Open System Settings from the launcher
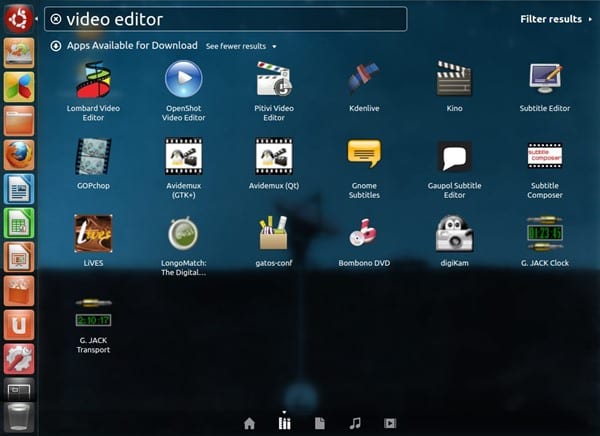The image size is (600, 436). [x=19, y=359]
